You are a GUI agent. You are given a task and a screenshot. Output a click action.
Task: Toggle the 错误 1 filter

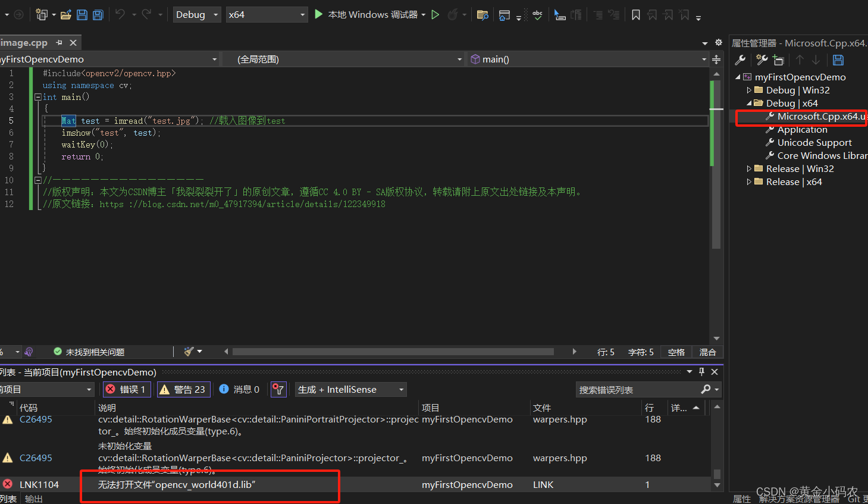pos(126,389)
